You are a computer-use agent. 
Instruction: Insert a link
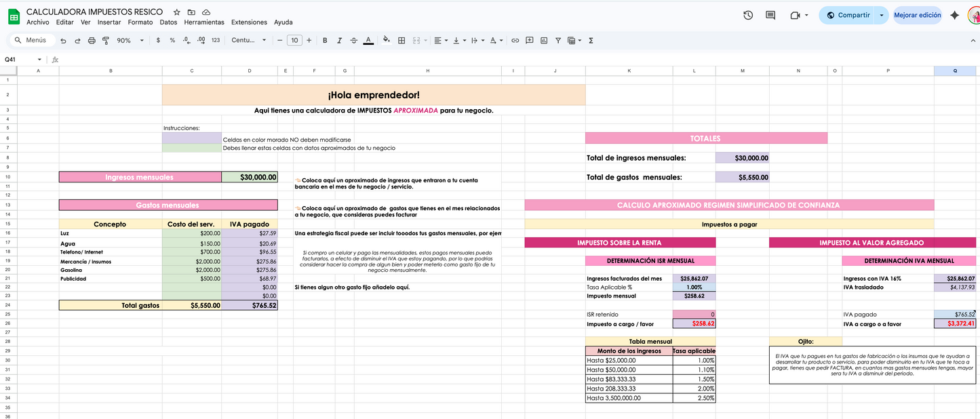pyautogui.click(x=514, y=40)
